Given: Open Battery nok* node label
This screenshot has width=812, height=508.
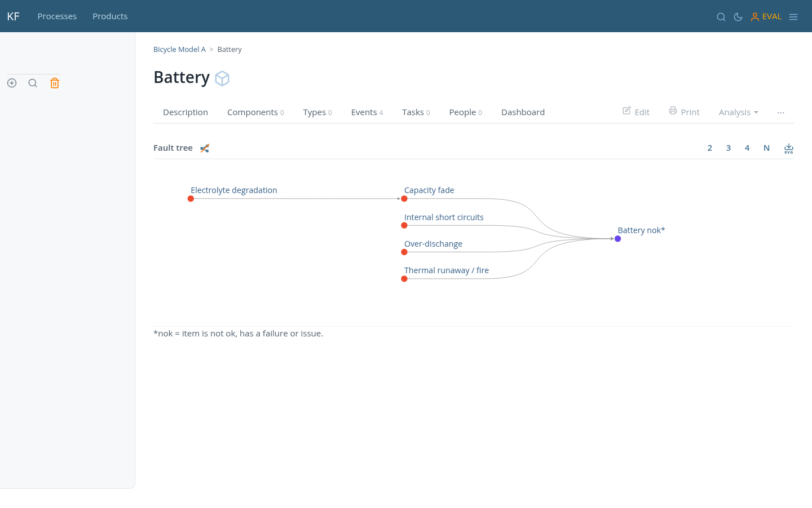Looking at the screenshot, I should click(x=641, y=230).
